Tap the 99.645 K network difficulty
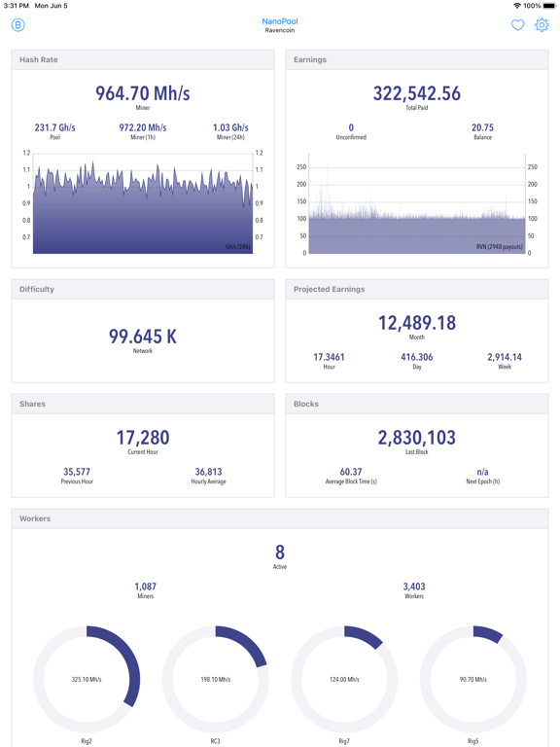 [143, 337]
